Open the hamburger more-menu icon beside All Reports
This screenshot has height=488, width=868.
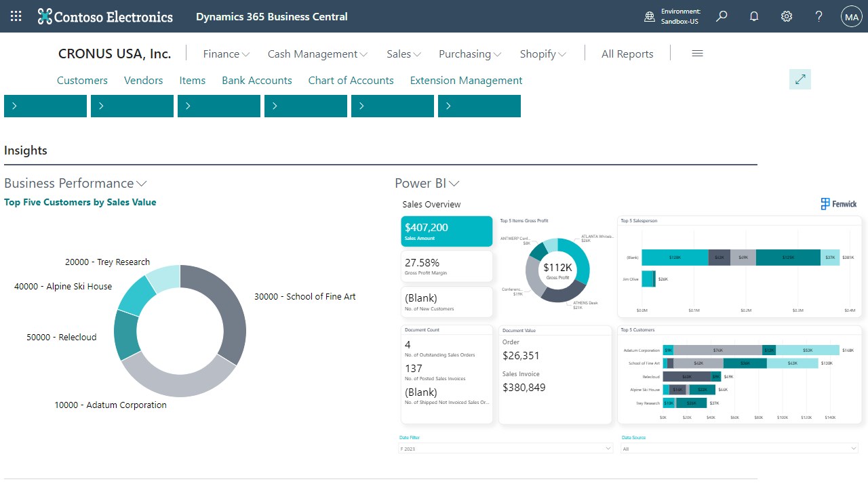click(x=697, y=54)
